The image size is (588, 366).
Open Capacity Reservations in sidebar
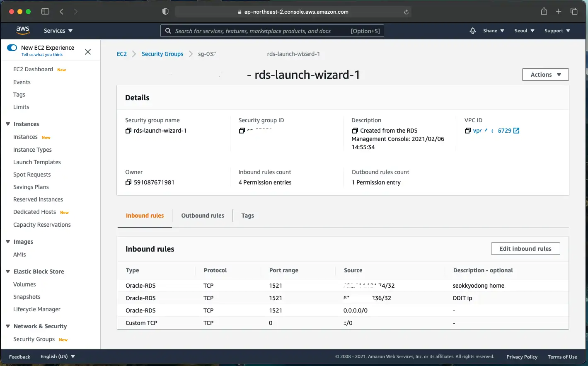42,225
